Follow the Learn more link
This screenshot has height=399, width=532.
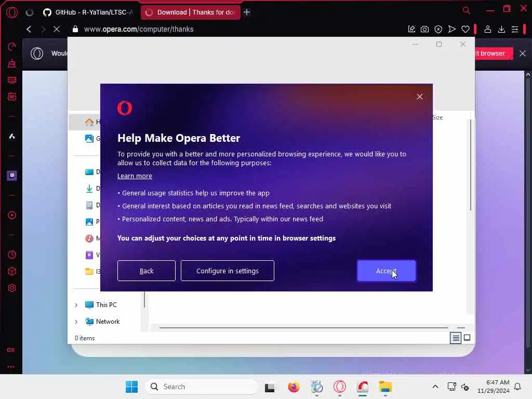tap(135, 176)
